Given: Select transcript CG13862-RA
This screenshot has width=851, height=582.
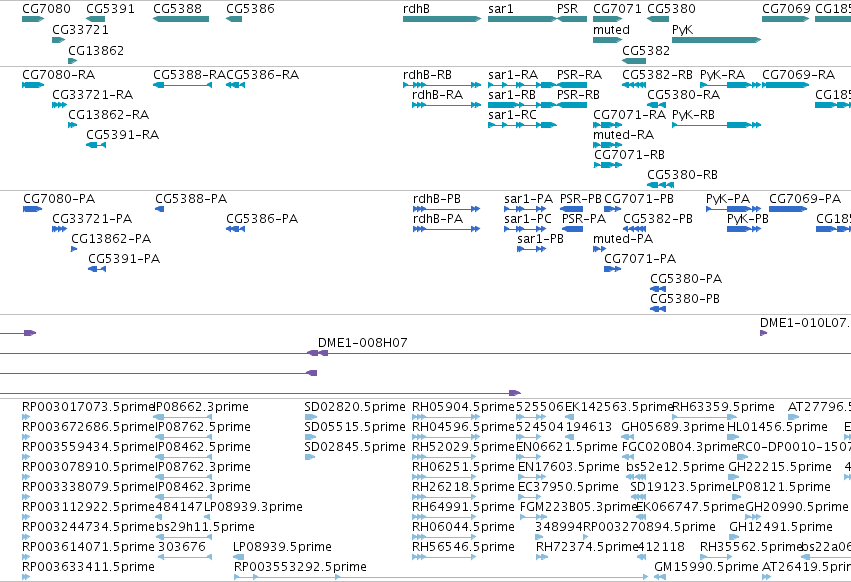Looking at the screenshot, I should point(109,115).
